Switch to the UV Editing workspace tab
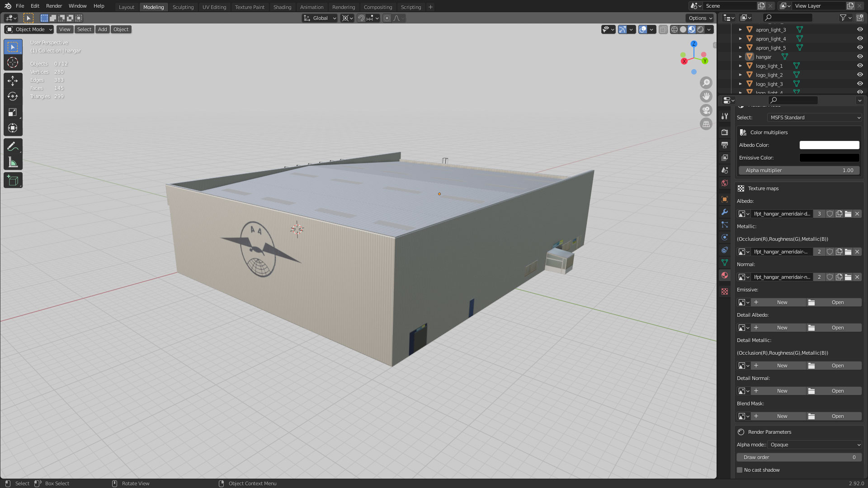 click(x=214, y=7)
